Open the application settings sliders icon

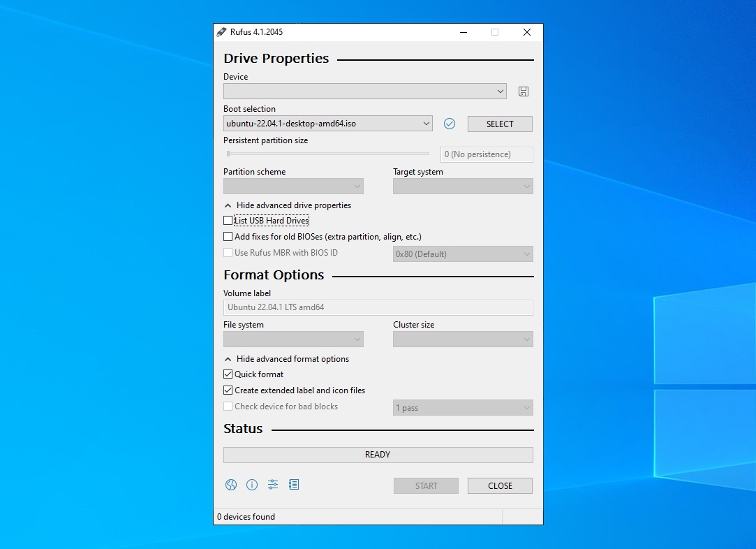273,484
